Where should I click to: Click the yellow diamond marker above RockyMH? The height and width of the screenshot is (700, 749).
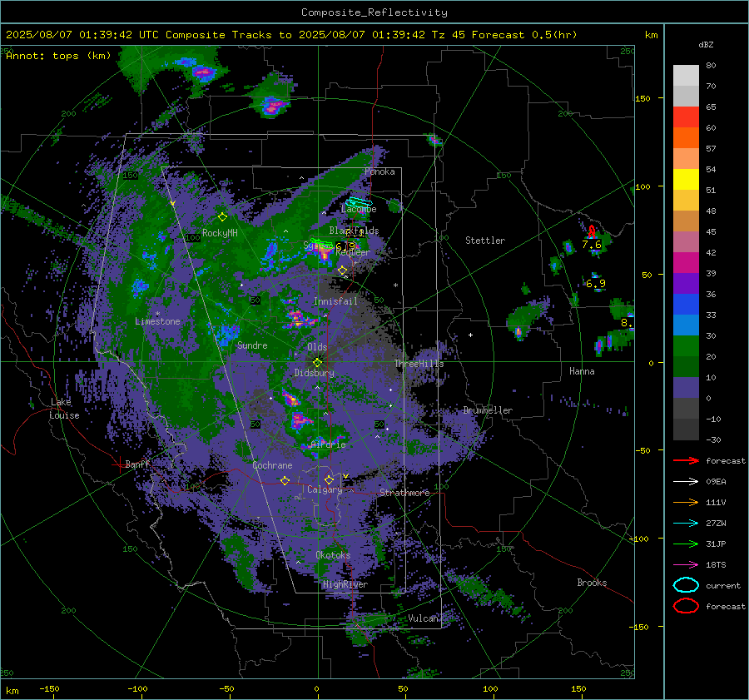[222, 217]
